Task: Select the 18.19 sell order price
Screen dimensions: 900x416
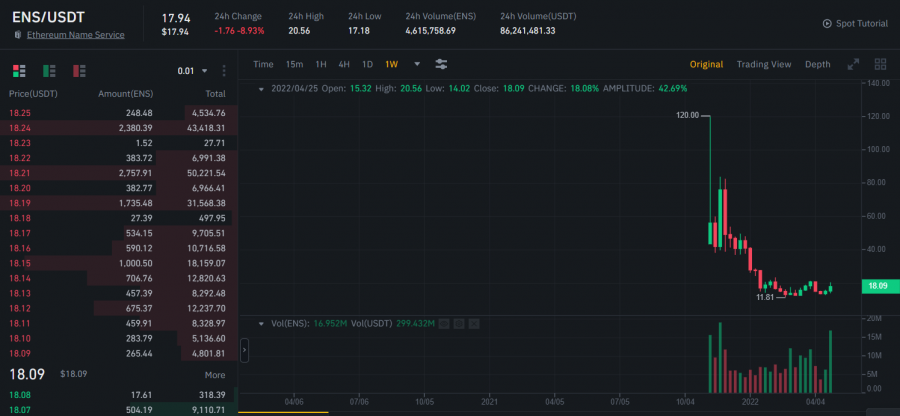Action: 20,203
